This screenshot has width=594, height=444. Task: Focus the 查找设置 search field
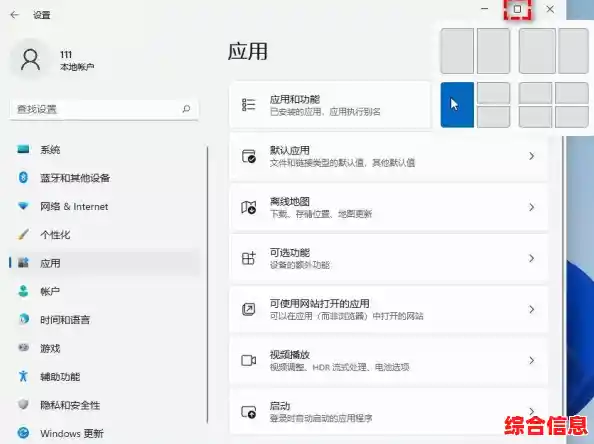tap(103, 109)
